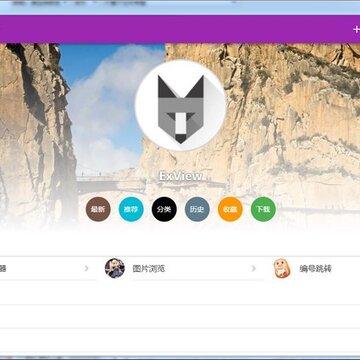The width and height of the screenshot is (360, 360).
Task: Open the orange 收藏 favorites circle
Action: tap(230, 209)
